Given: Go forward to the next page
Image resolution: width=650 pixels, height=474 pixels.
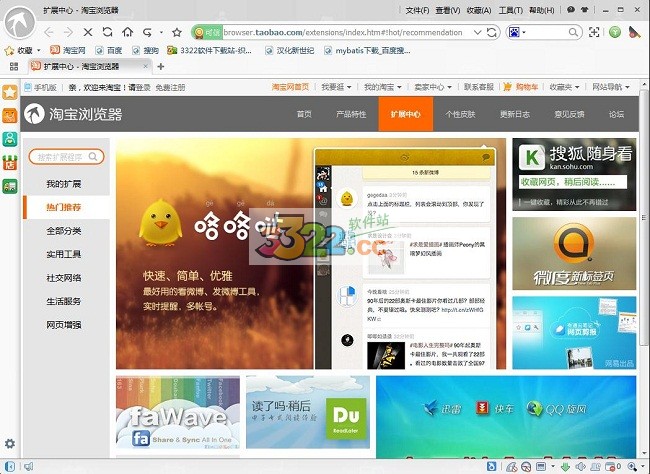Looking at the screenshot, I should pyautogui.click(x=68, y=32).
